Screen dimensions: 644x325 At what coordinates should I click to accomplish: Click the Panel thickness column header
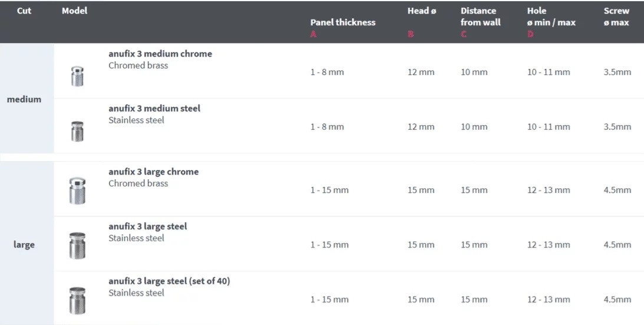[342, 22]
